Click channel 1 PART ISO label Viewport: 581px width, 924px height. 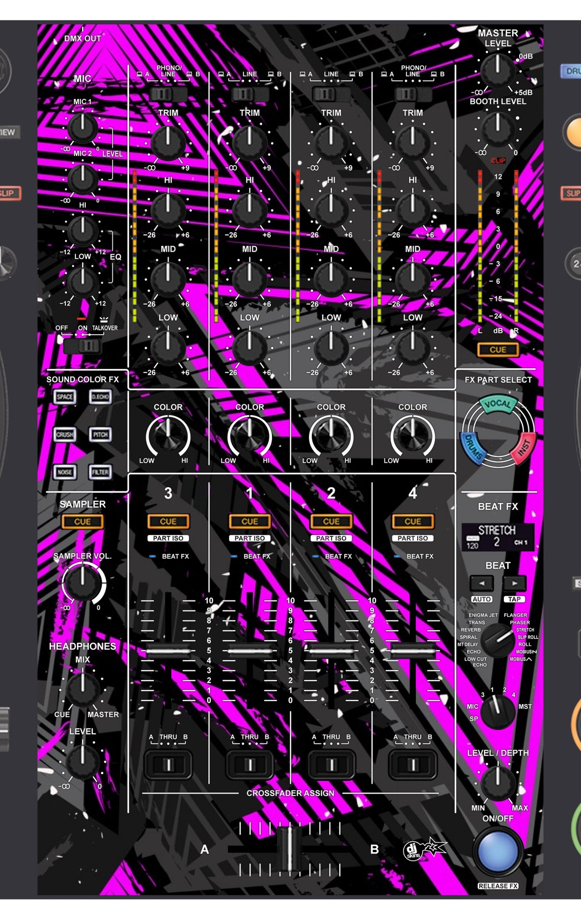(x=250, y=538)
